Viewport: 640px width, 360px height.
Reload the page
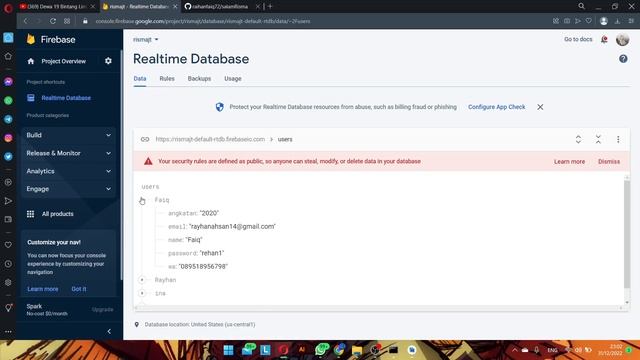coord(53,21)
